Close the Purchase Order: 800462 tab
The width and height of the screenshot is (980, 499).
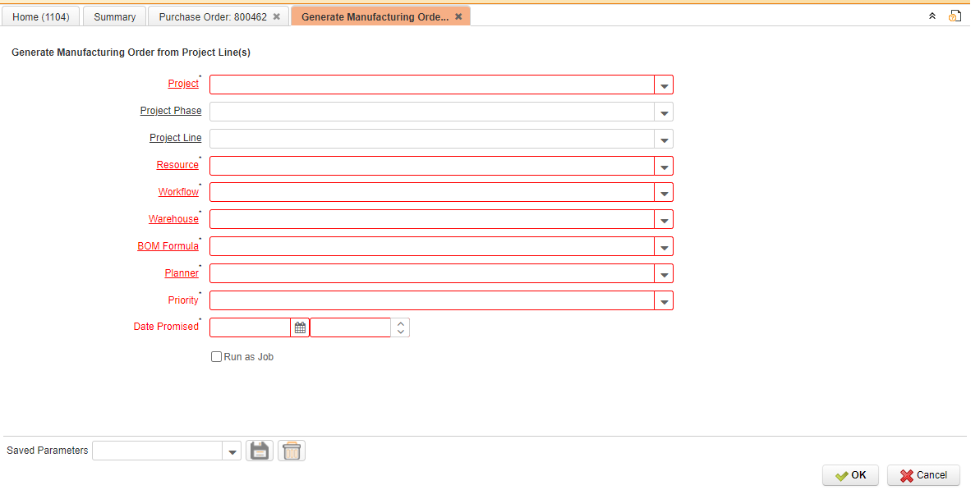coord(276,17)
